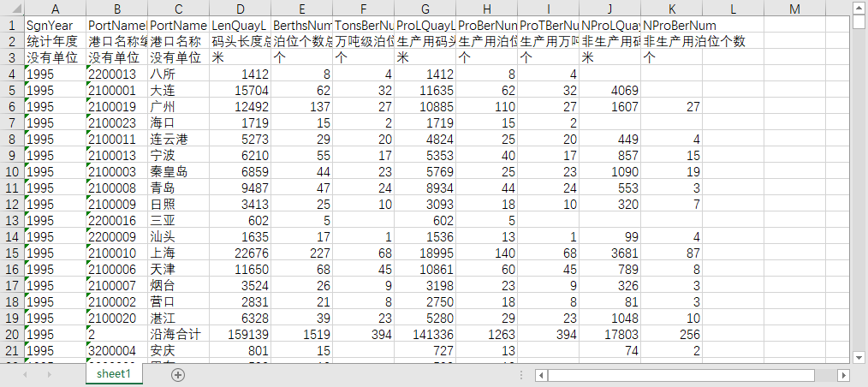Click the 连云港 port name cell
The height and width of the screenshot is (387, 868).
(179, 139)
